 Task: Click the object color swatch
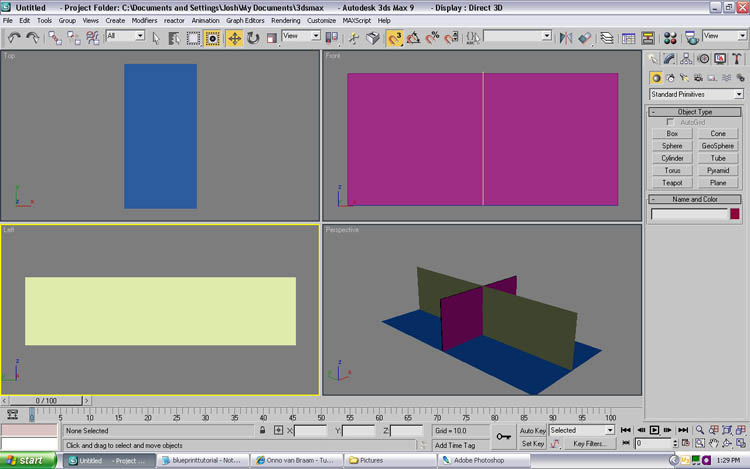pos(734,213)
